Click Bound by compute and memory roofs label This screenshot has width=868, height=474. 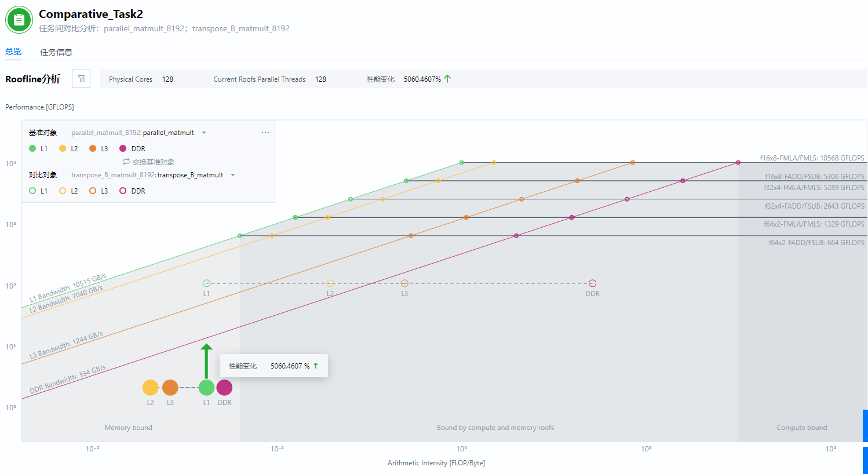[x=495, y=428]
